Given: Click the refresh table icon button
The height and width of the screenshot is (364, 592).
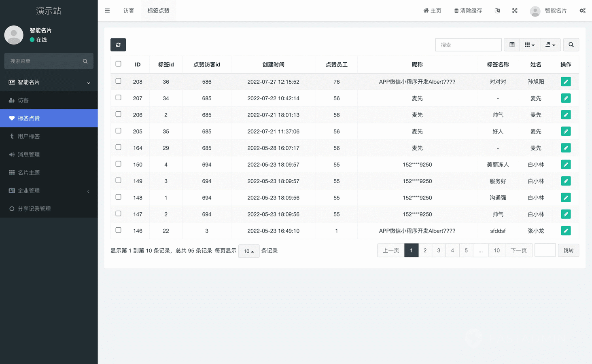Looking at the screenshot, I should (x=118, y=45).
